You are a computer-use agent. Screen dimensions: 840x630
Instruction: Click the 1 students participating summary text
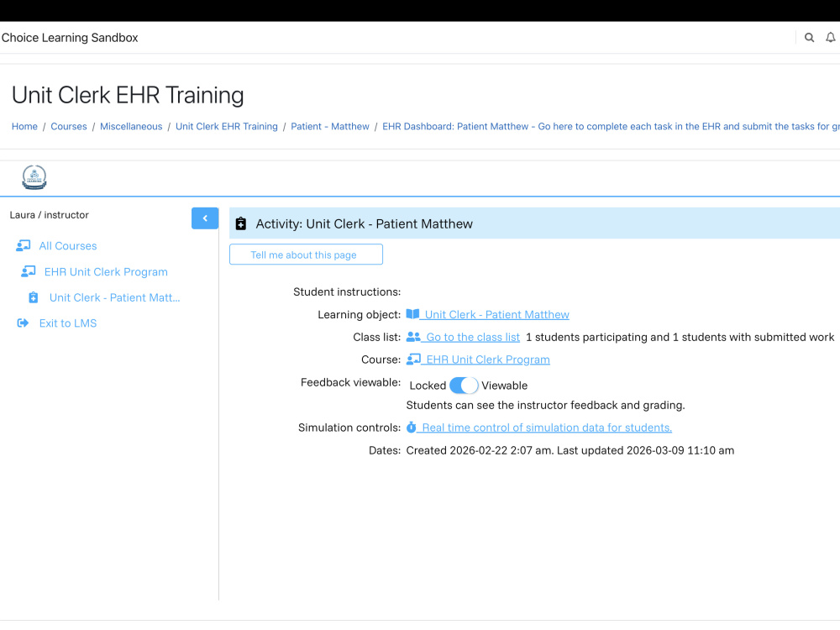click(x=680, y=337)
